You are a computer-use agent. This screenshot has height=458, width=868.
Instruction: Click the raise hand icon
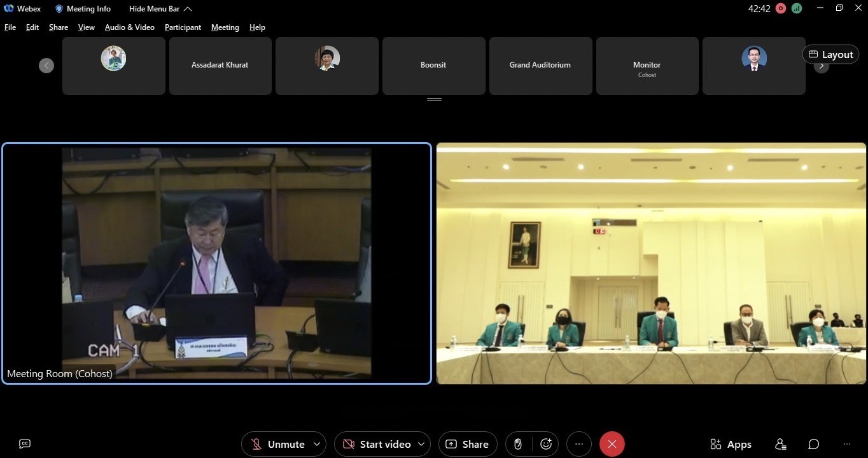coord(519,444)
